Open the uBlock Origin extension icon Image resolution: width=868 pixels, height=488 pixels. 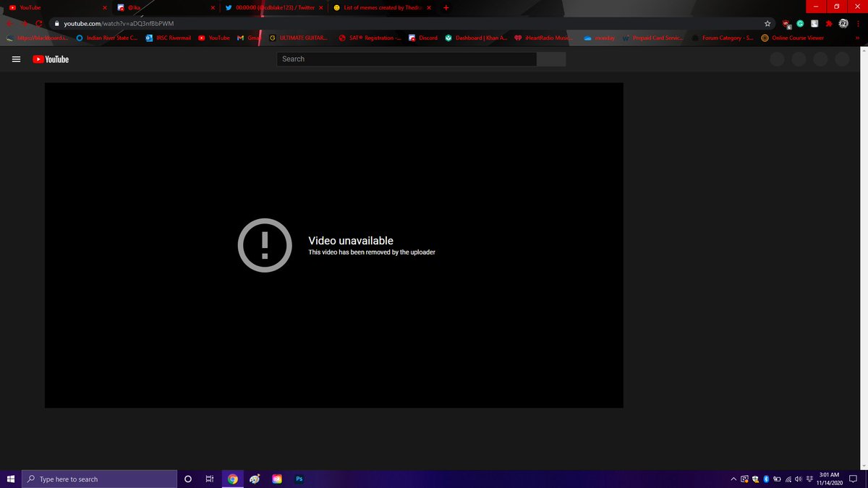pyautogui.click(x=786, y=24)
